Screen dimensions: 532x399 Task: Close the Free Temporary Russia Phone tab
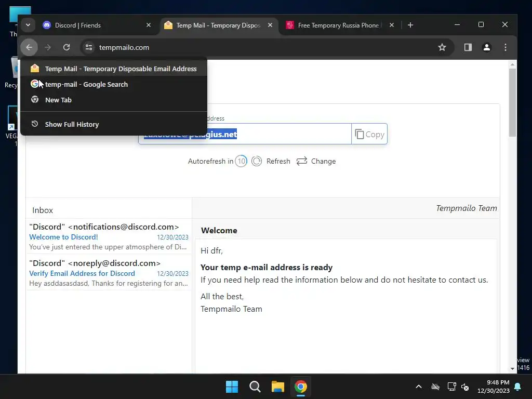pyautogui.click(x=391, y=25)
